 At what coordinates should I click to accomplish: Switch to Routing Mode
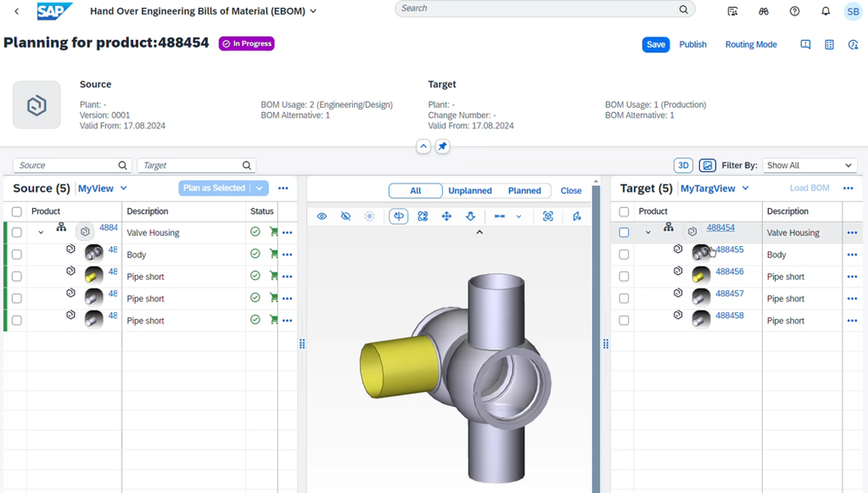751,45
